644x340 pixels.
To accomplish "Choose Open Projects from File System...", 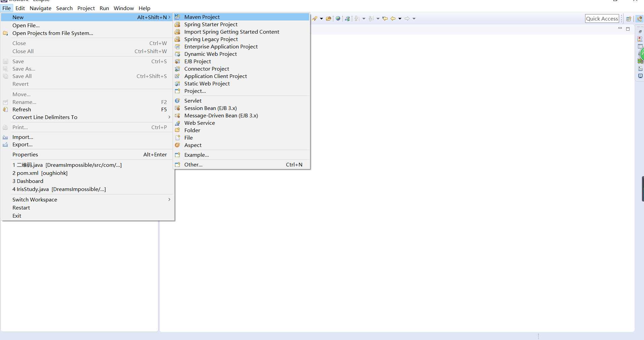I will click(x=87, y=33).
